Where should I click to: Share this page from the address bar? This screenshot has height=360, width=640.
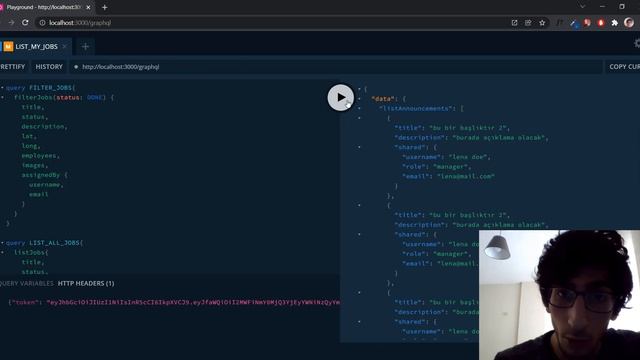(x=528, y=23)
